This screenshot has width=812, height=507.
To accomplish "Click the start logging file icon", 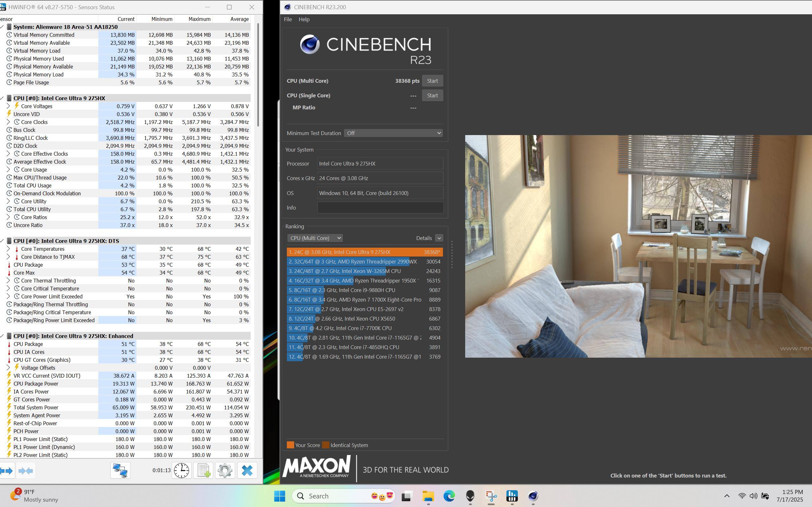I will [203, 471].
